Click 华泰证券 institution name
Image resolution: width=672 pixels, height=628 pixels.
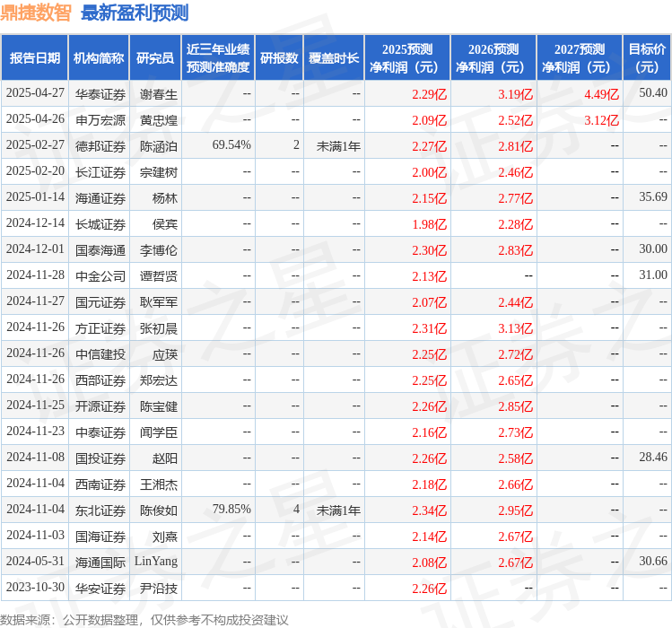100,94
